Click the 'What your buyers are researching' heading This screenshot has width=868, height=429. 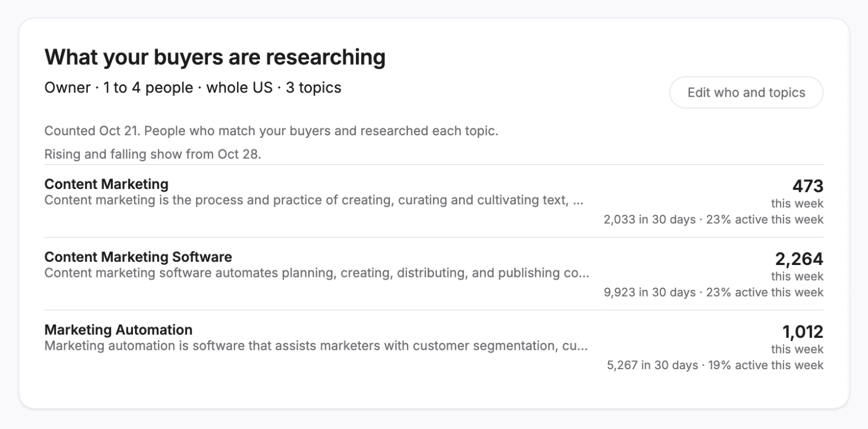point(215,57)
